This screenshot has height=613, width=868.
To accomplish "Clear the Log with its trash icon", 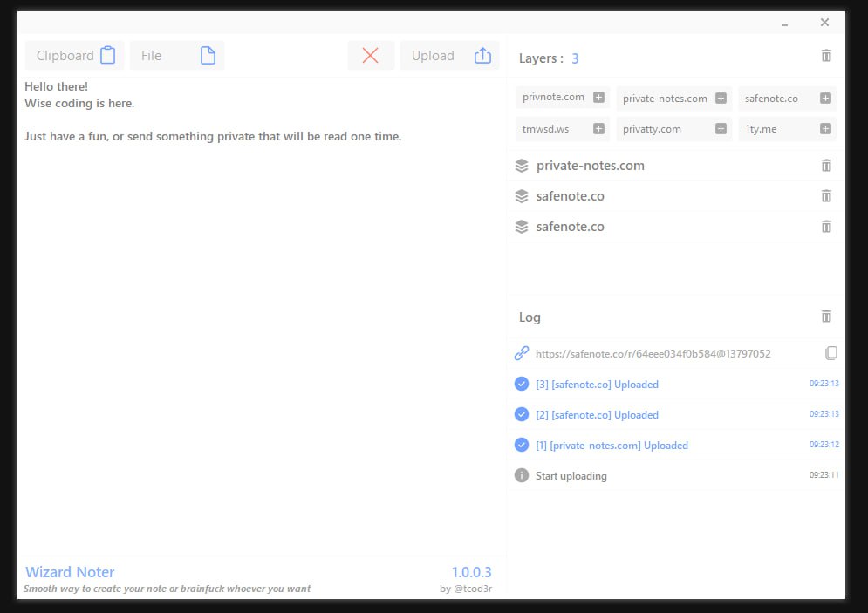I will click(826, 317).
